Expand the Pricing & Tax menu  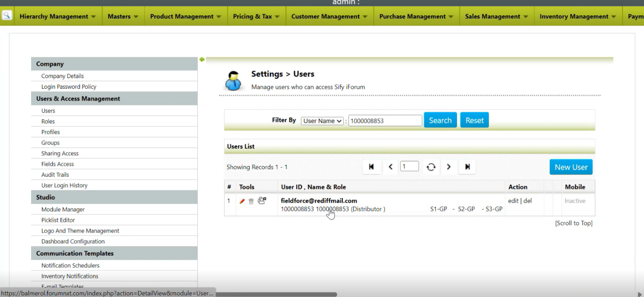click(257, 16)
